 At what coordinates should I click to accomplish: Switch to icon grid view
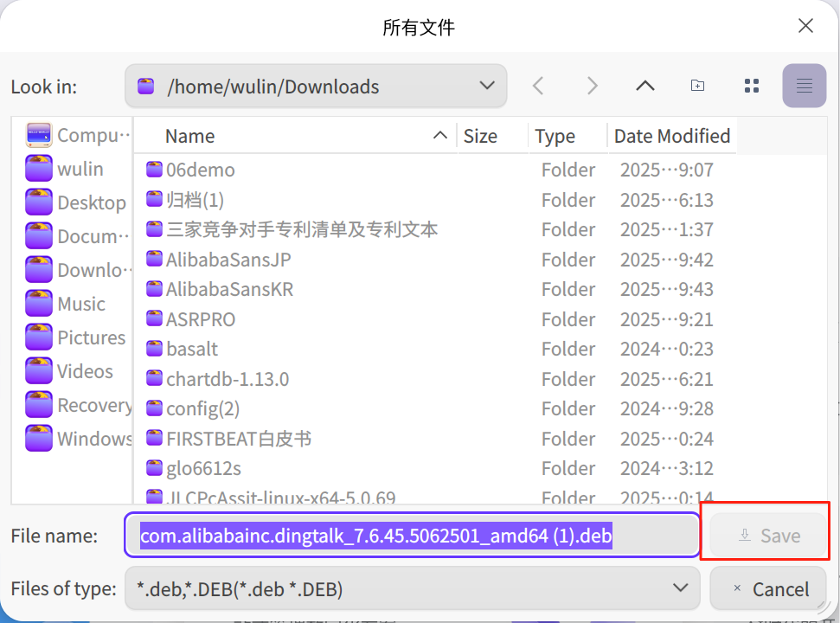point(752,86)
